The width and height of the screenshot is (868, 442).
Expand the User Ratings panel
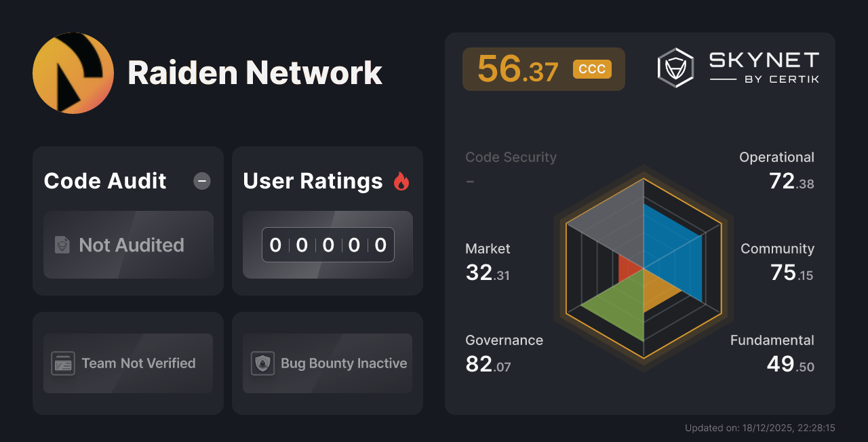click(313, 181)
